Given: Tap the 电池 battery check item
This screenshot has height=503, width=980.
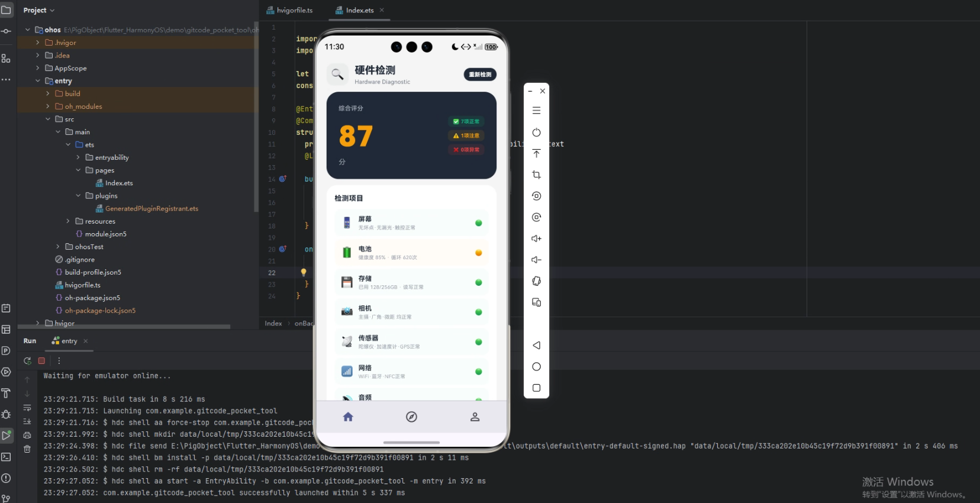Looking at the screenshot, I should click(x=411, y=253).
